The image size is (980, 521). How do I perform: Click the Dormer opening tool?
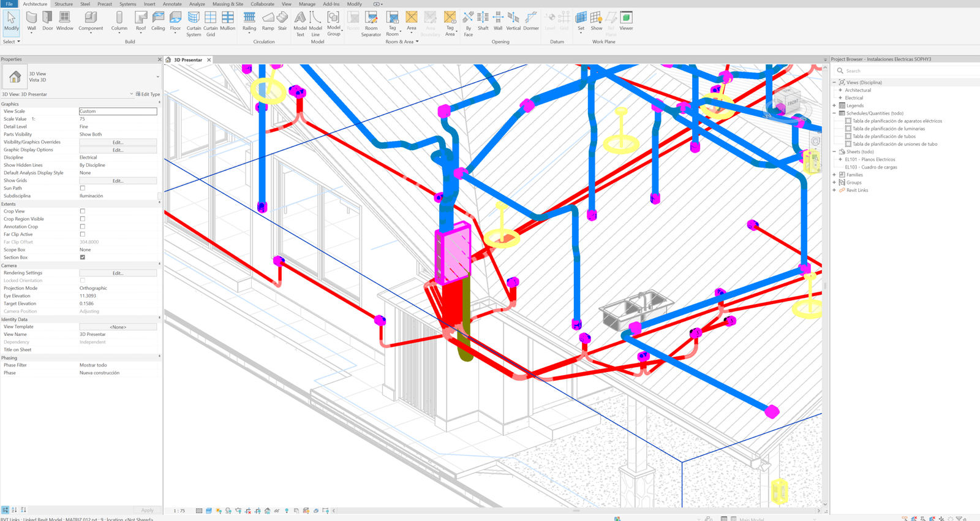click(531, 21)
